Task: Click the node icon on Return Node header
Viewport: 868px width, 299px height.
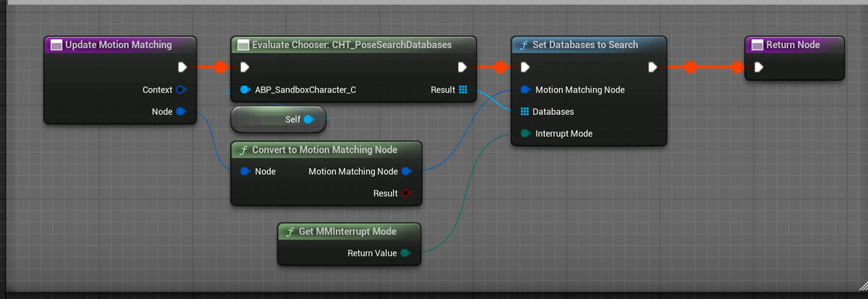Action: [757, 45]
